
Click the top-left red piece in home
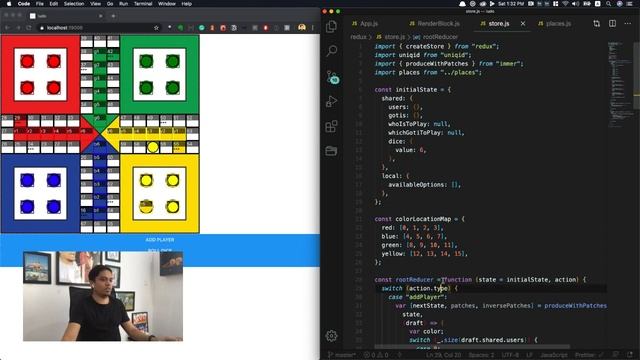click(27, 61)
